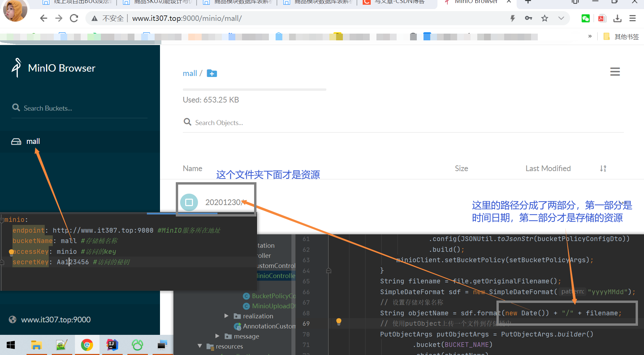Click the Used storage progress bar

pyautogui.click(x=254, y=89)
